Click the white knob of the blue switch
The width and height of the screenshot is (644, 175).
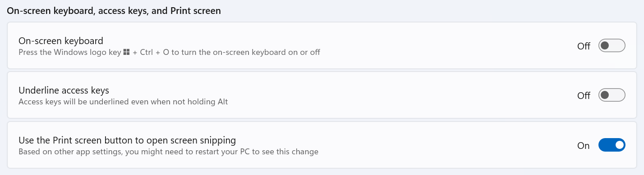pyautogui.click(x=619, y=145)
